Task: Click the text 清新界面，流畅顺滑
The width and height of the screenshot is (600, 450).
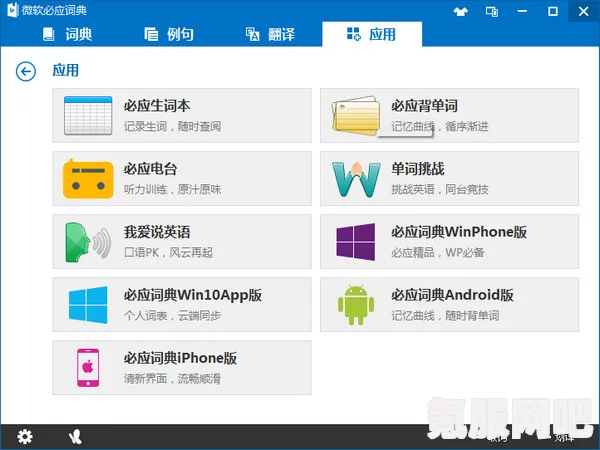Action: tap(172, 379)
